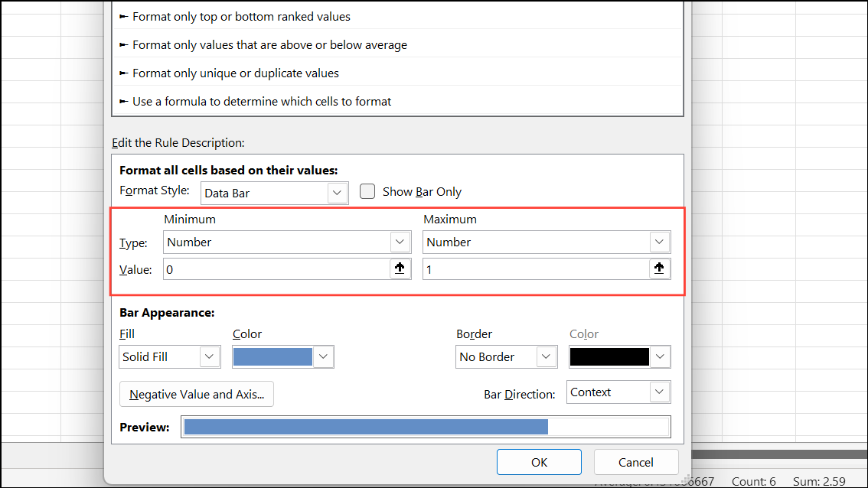The width and height of the screenshot is (868, 488).
Task: Open the Fill Color dropdown arrow icon
Action: click(323, 356)
